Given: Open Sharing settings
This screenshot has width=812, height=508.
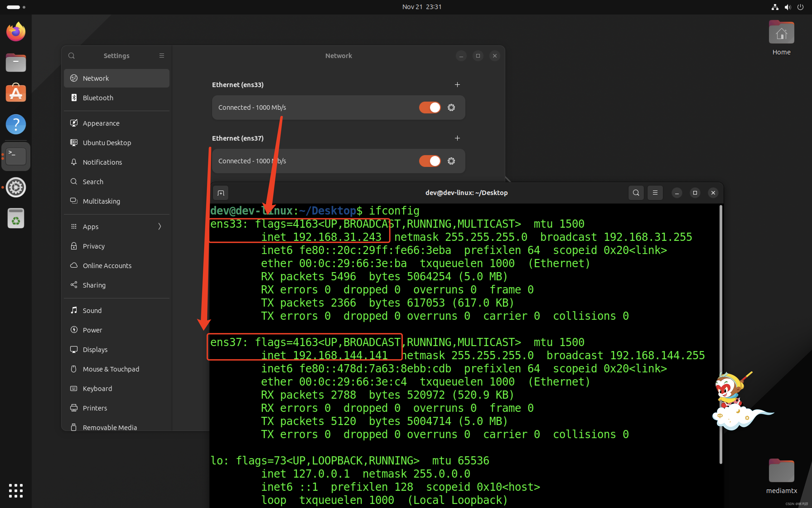Looking at the screenshot, I should (116, 285).
